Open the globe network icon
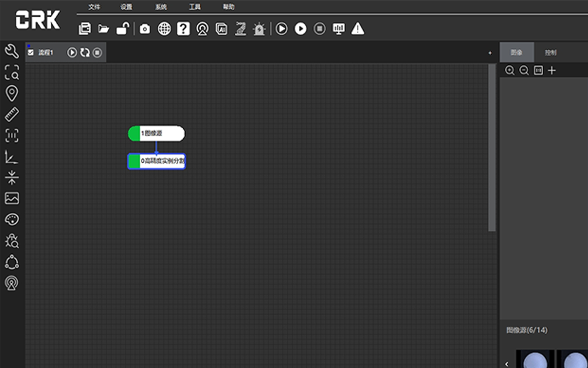The image size is (588, 368). click(164, 29)
